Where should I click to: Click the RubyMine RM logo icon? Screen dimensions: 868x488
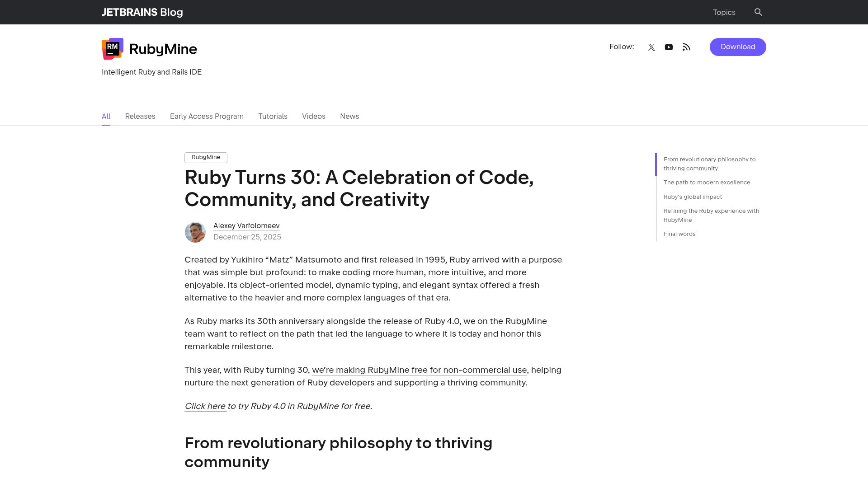113,49
